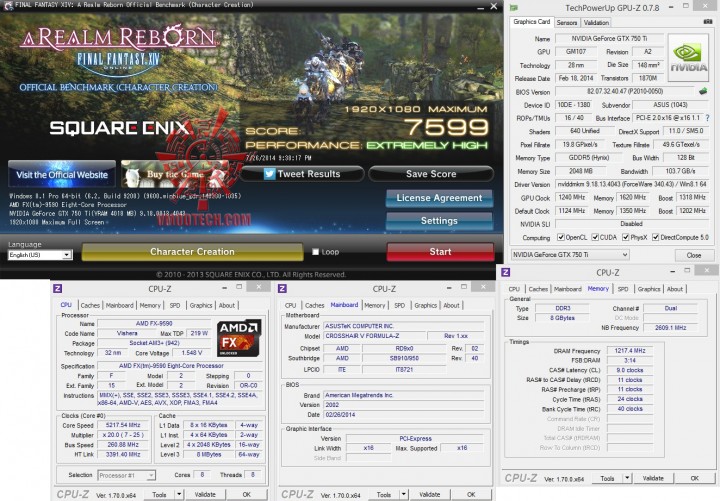Toggle the OpenCL checkbox in GPU-Z
The height and width of the screenshot is (501, 720).
pyautogui.click(x=561, y=237)
